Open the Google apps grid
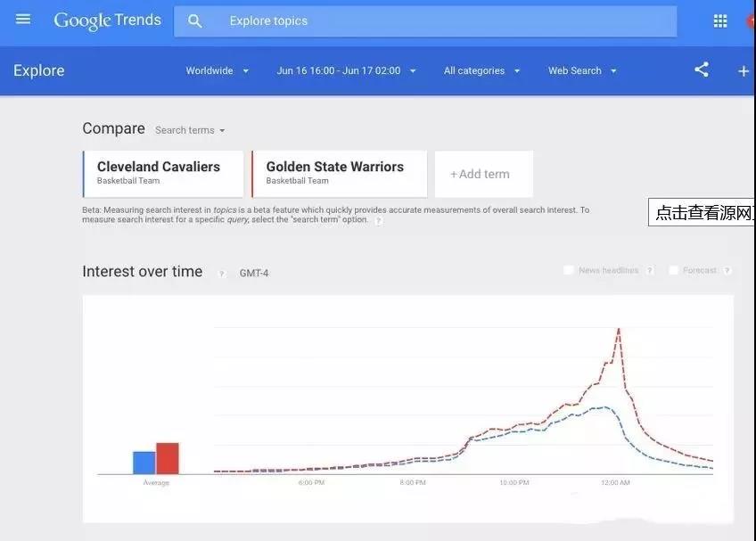This screenshot has height=541, width=756. pyautogui.click(x=720, y=21)
